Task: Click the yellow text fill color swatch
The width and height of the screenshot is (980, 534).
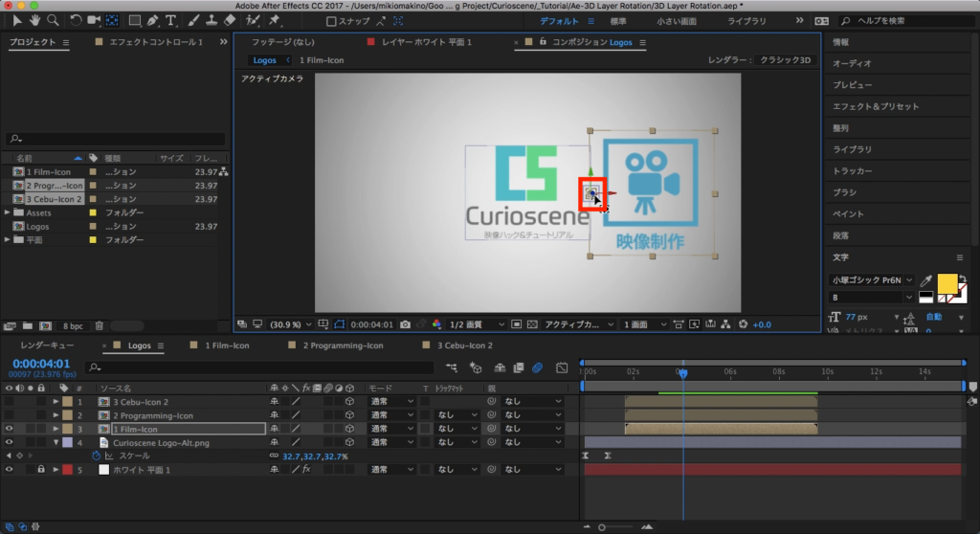Action: point(947,283)
